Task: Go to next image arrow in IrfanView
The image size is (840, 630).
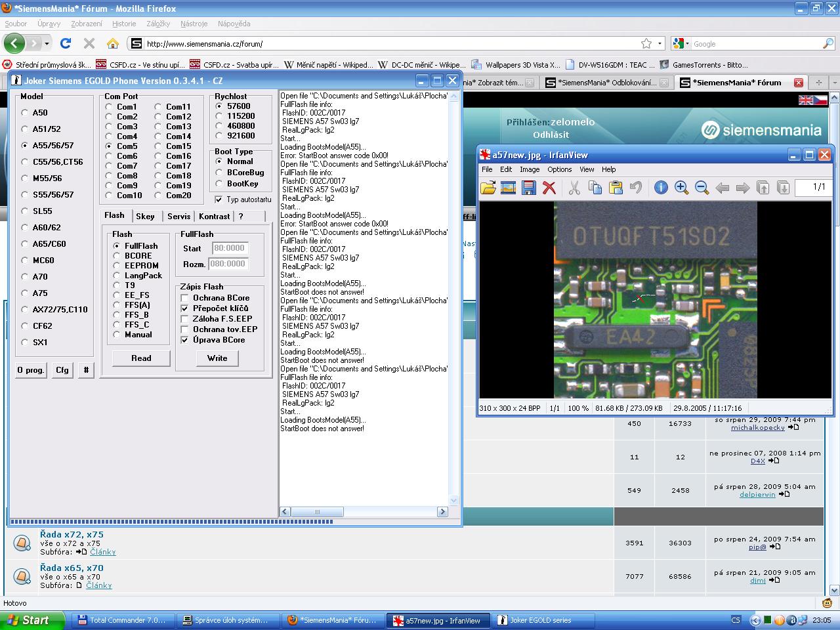Action: [743, 188]
